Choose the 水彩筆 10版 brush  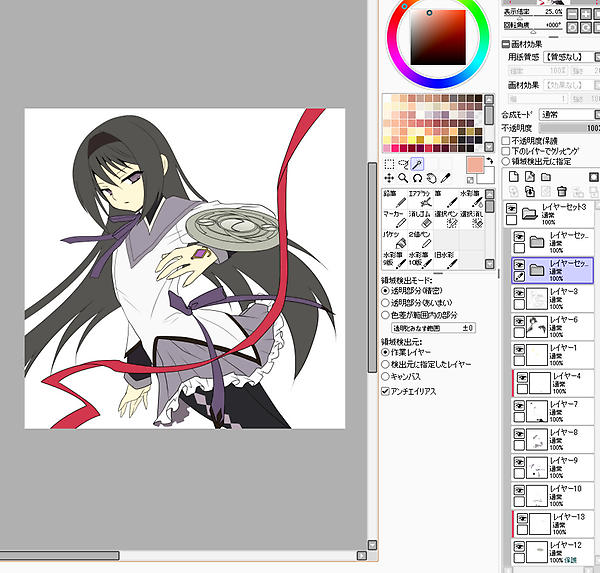(420, 260)
